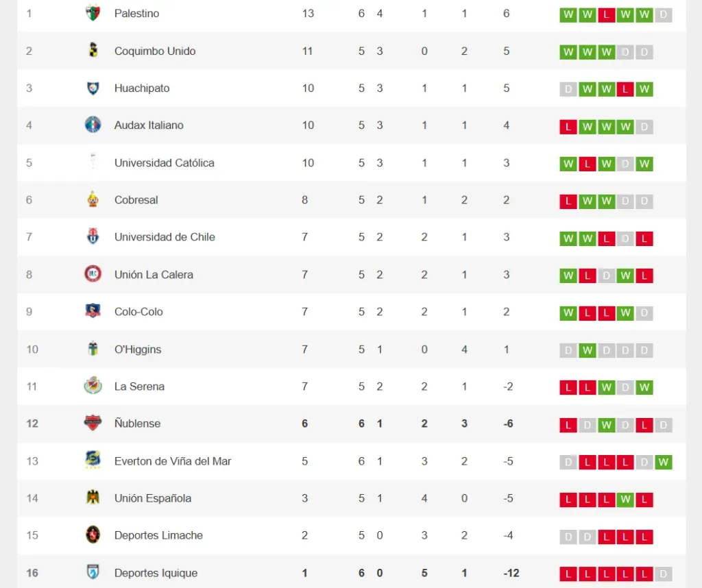Click the Universidad de Chile crest

click(93, 237)
